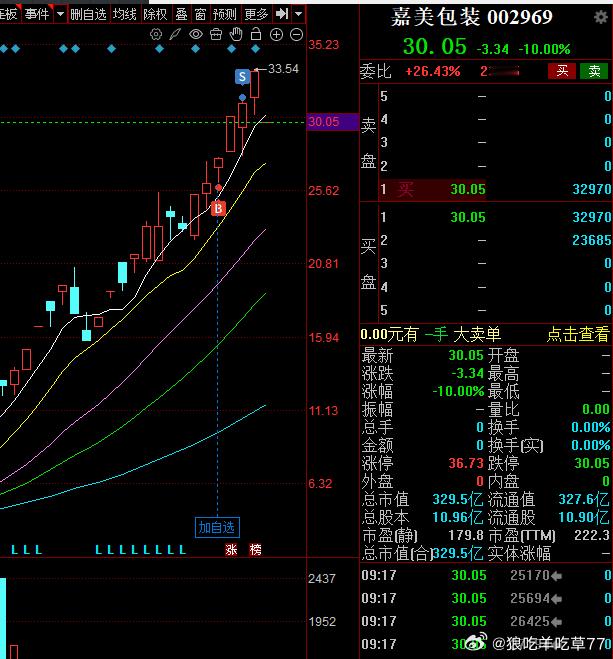Click the 加自选 button on chart

[217, 527]
